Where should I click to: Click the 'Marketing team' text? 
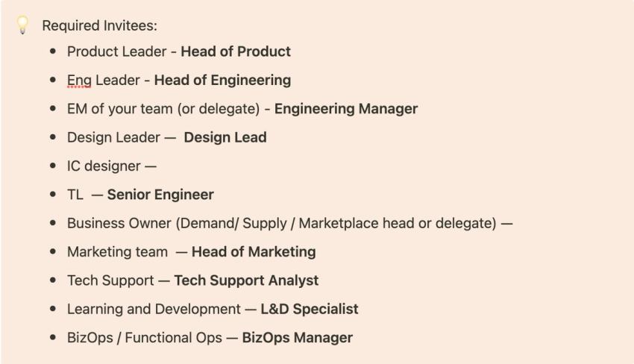point(117,252)
